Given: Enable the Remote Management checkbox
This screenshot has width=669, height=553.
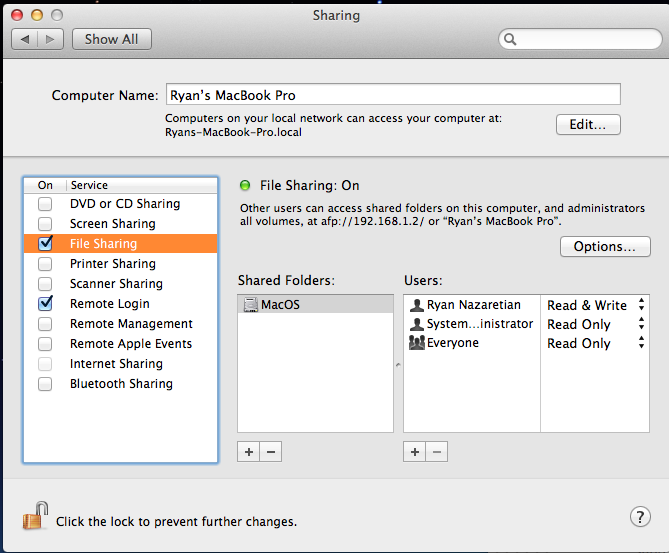Looking at the screenshot, I should click(45, 324).
